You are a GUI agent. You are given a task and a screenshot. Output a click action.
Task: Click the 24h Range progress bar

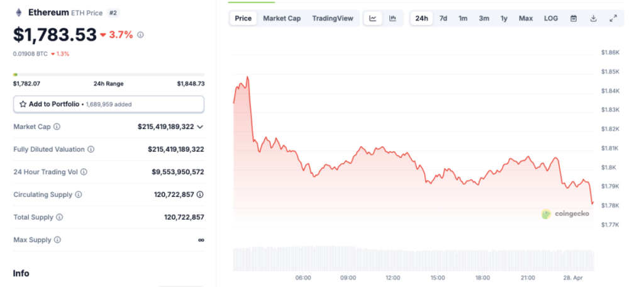point(109,74)
